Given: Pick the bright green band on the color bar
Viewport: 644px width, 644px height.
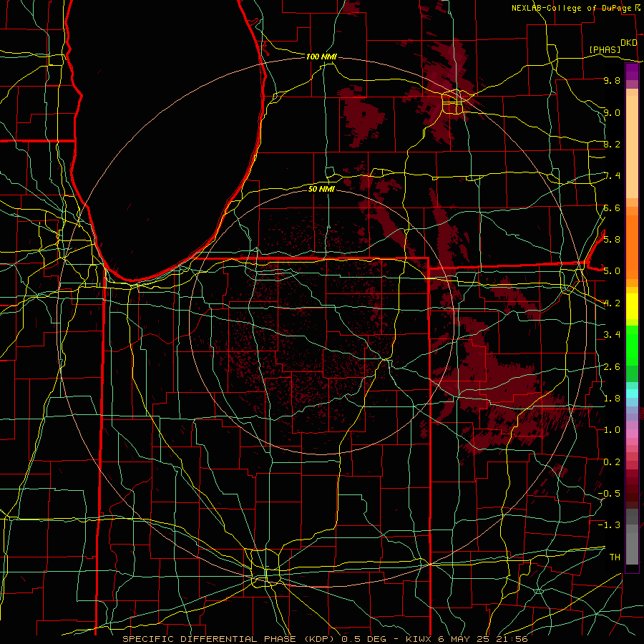Looking at the screenshot, I should [632, 345].
